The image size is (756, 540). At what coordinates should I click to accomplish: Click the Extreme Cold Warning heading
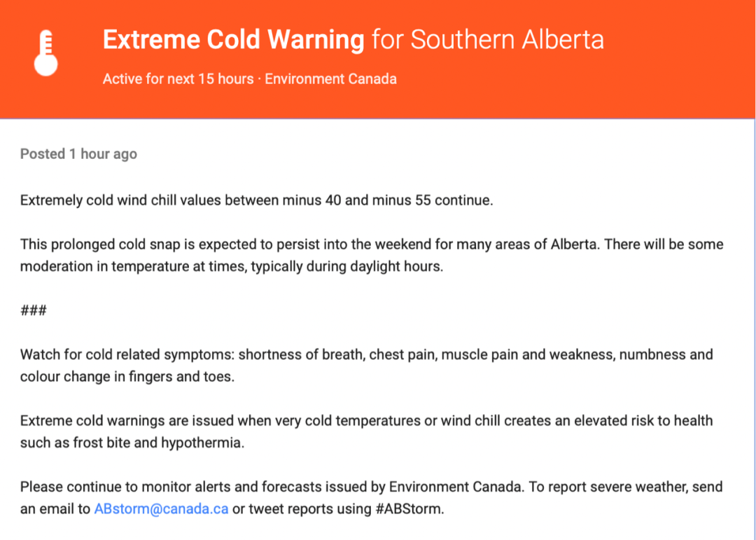(233, 39)
